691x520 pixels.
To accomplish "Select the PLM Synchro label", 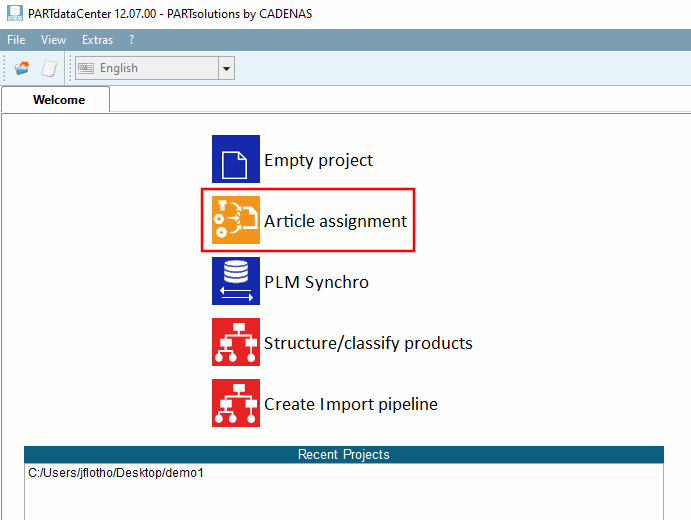I will (316, 282).
